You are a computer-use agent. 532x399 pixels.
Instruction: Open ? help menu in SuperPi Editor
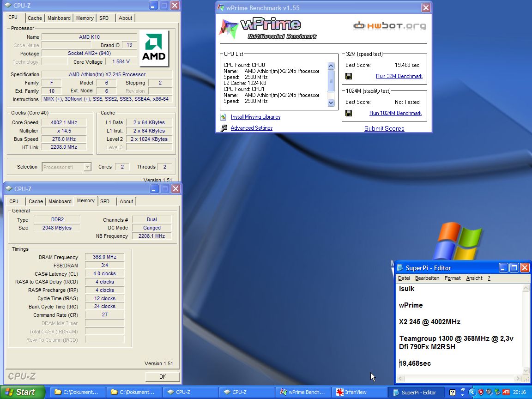(x=489, y=278)
